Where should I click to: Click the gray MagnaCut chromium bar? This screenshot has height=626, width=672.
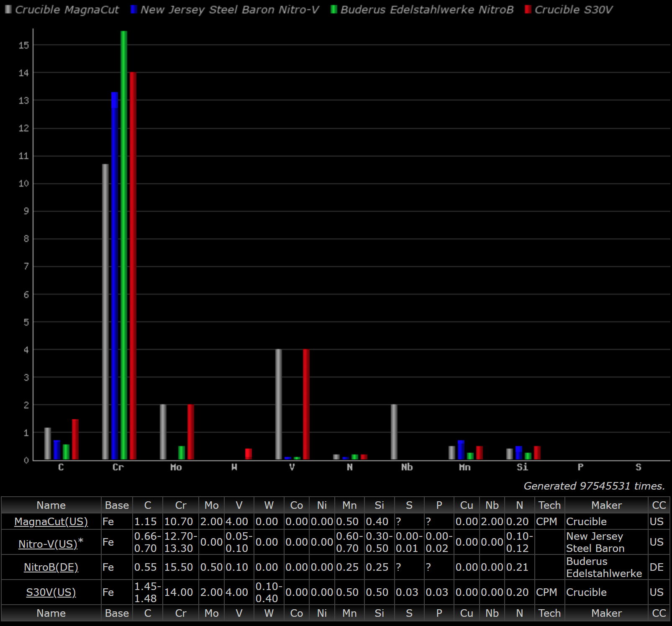[105, 312]
